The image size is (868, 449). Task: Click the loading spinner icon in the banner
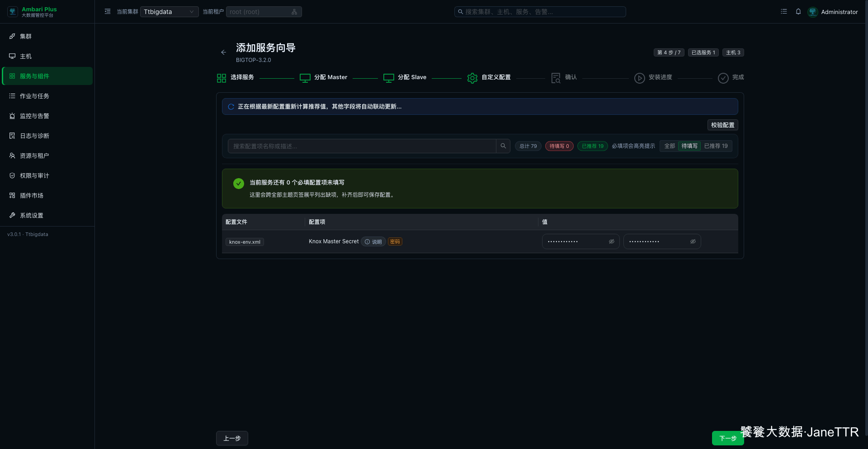[231, 107]
